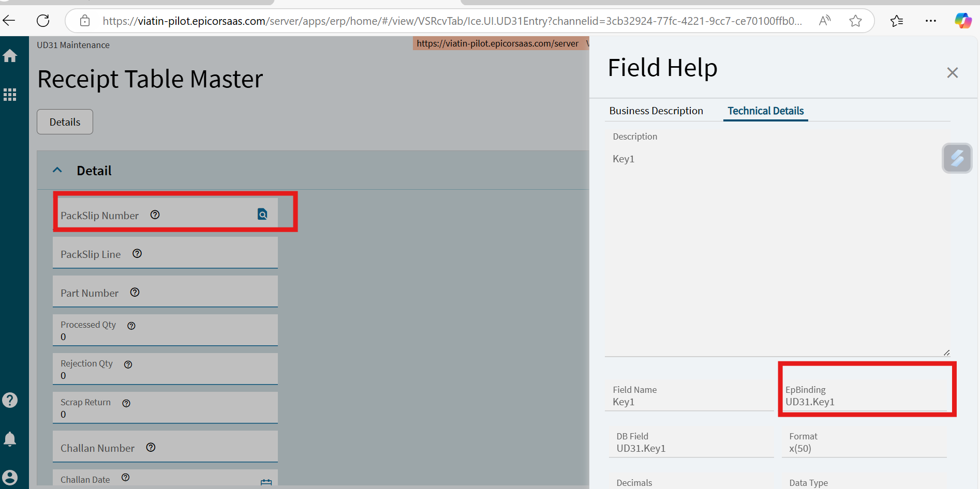Show field help for Rejection Qty
The width and height of the screenshot is (980, 489).
tap(128, 364)
